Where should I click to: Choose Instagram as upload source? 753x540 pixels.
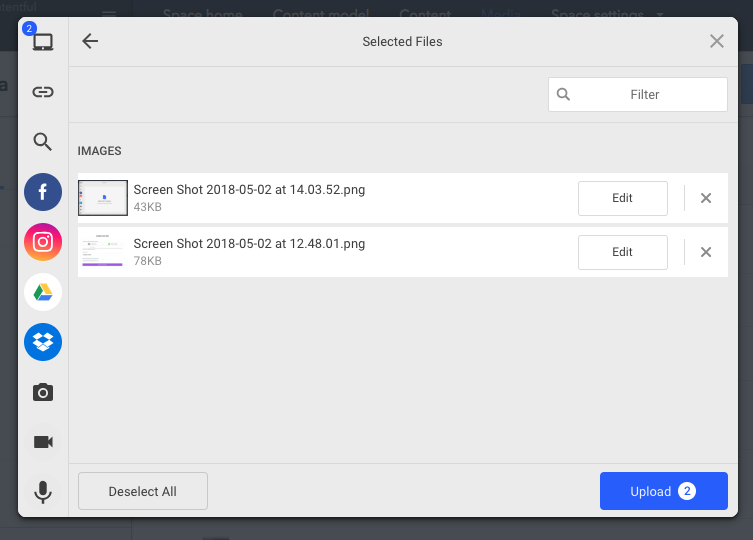click(43, 242)
